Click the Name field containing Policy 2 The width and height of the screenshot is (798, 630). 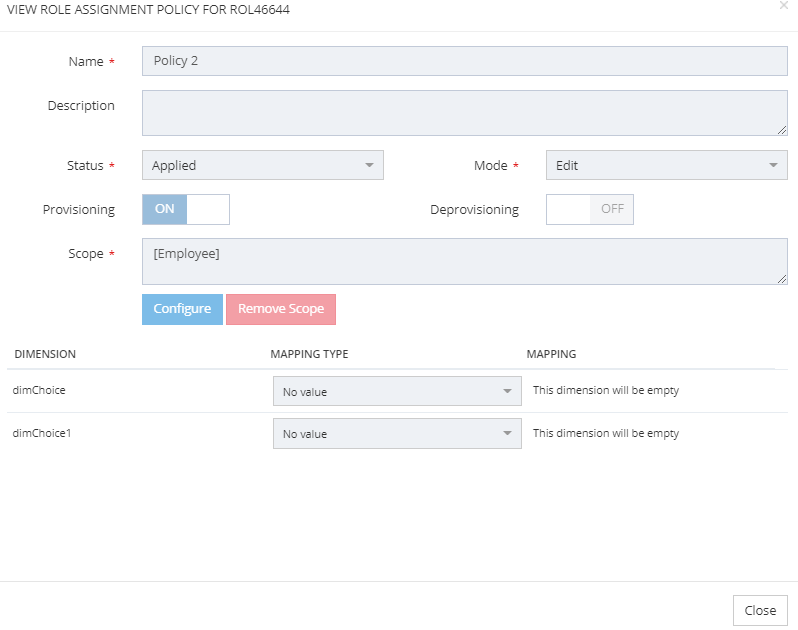464,61
